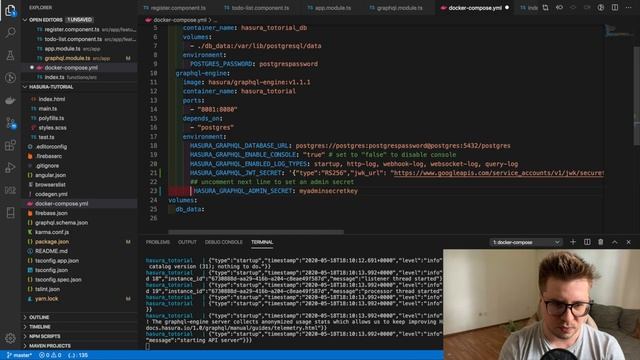Open the Docker whale view in activity bar
640x360 pixels.
click(10, 100)
